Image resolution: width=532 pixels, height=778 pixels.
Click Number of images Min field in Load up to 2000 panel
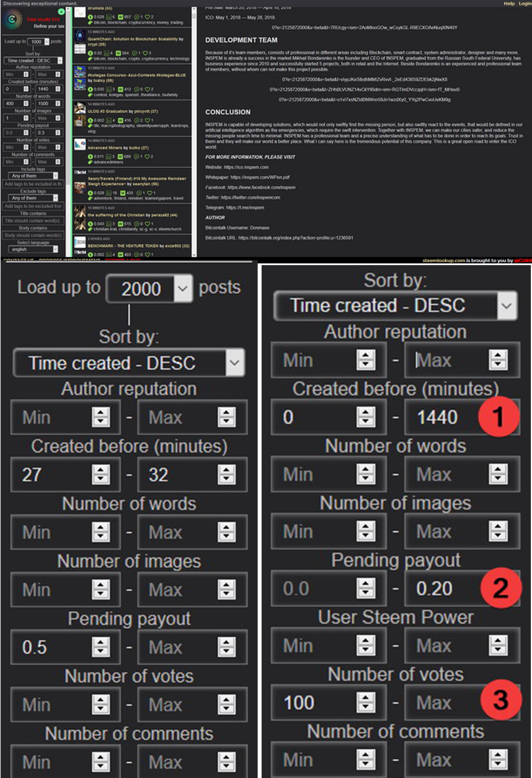[x=65, y=589]
